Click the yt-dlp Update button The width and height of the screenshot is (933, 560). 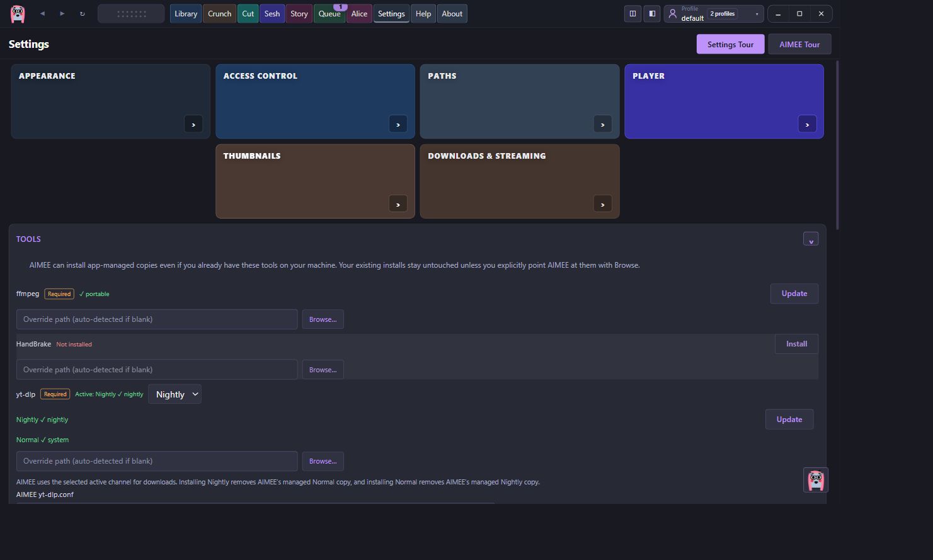tap(789, 420)
